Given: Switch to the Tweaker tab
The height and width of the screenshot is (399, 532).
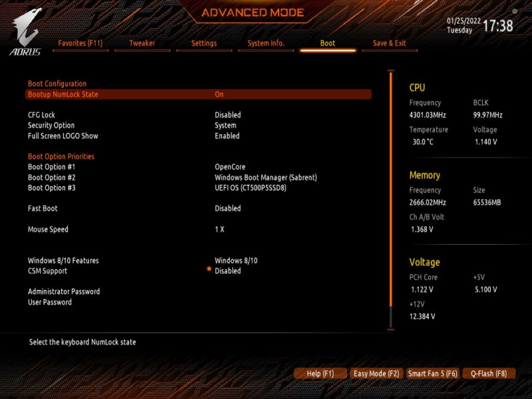Looking at the screenshot, I should tap(142, 43).
